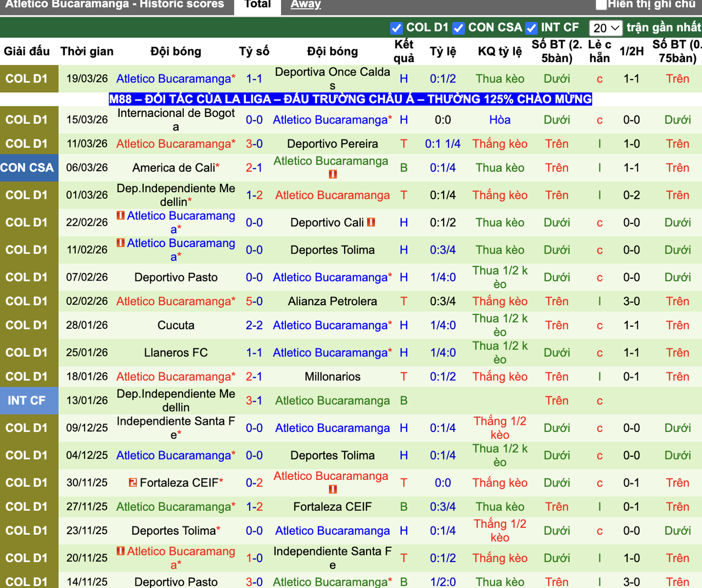Screen dimensions: 702x588
Task: Toggle the CON CSA checkbox
Action: click(459, 28)
